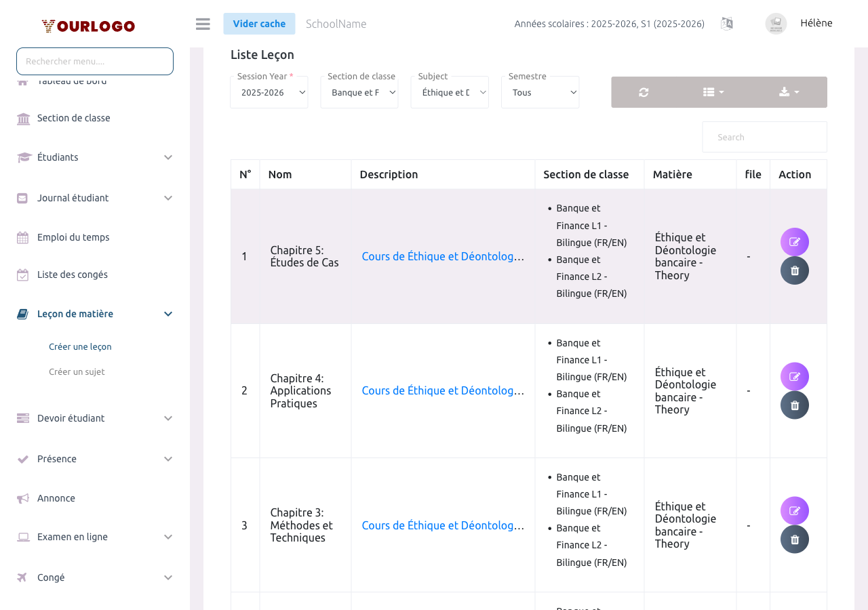Image resolution: width=868 pixels, height=610 pixels.
Task: Open the Session Year dropdown
Action: [x=269, y=93]
